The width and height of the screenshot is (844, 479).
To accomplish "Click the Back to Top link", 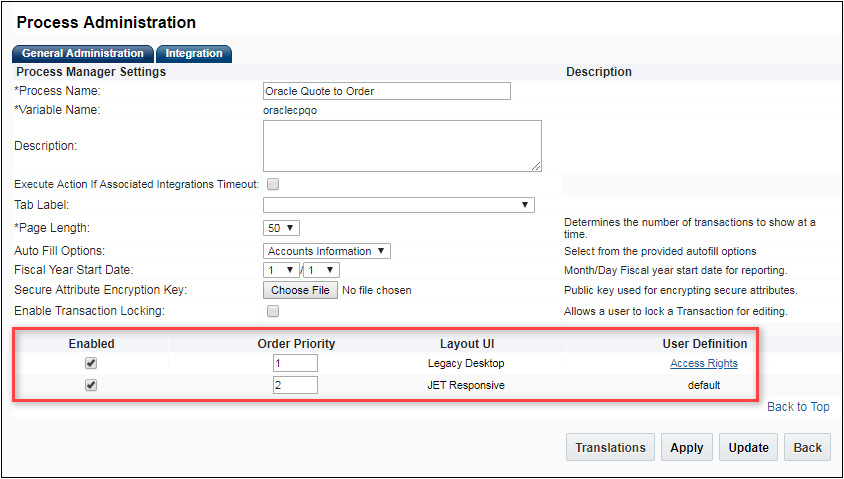I will [x=798, y=407].
